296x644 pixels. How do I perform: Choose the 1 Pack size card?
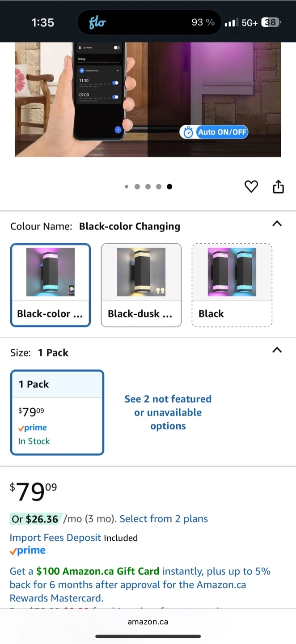57,412
